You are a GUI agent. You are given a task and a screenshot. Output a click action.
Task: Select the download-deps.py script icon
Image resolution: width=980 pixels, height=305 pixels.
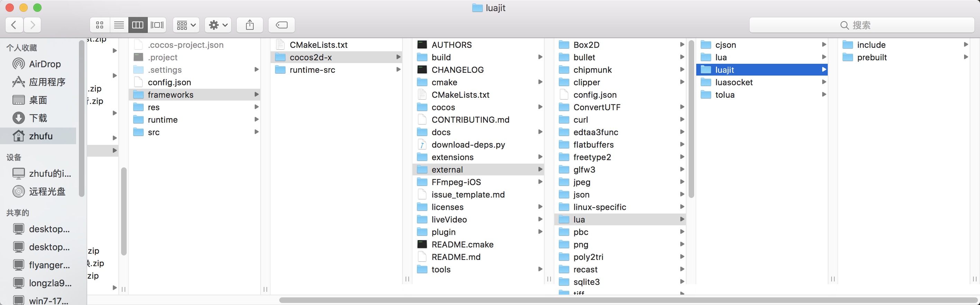tap(422, 145)
